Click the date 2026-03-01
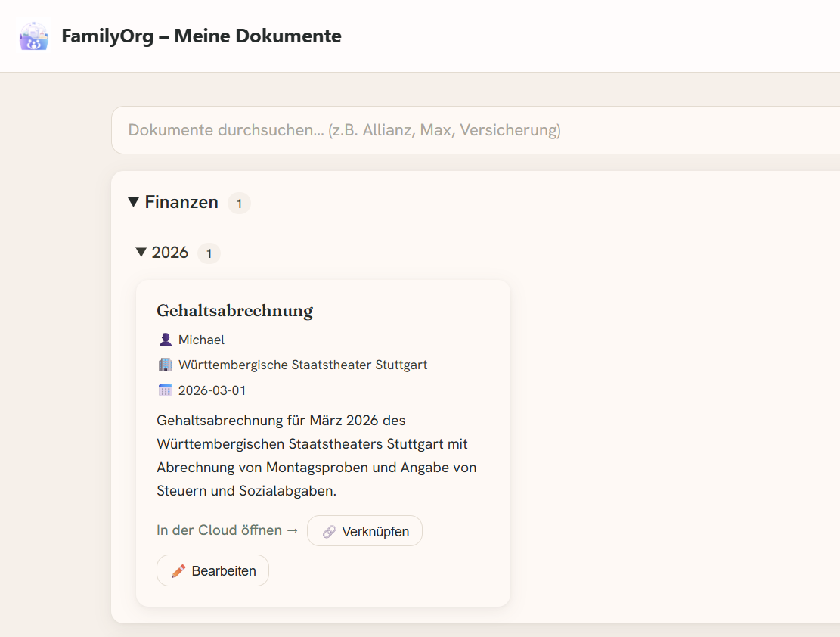 (x=212, y=390)
